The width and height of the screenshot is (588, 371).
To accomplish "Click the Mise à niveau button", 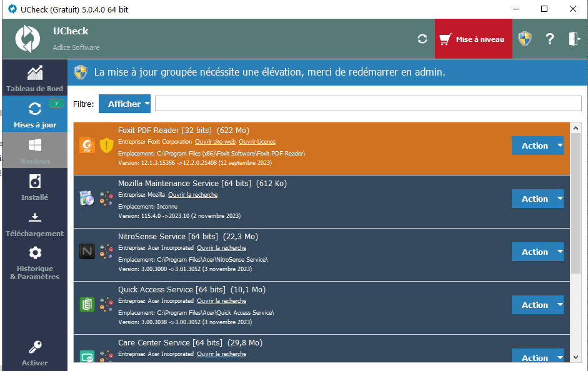I will [473, 39].
